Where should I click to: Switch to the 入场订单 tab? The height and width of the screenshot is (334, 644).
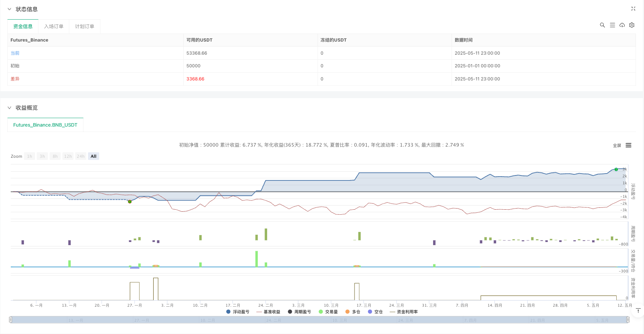click(x=54, y=27)
